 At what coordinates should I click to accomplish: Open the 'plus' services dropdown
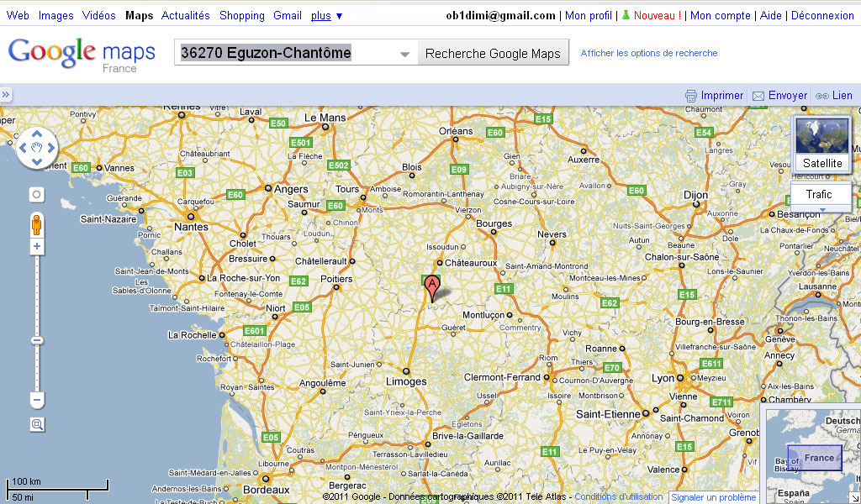coord(326,15)
